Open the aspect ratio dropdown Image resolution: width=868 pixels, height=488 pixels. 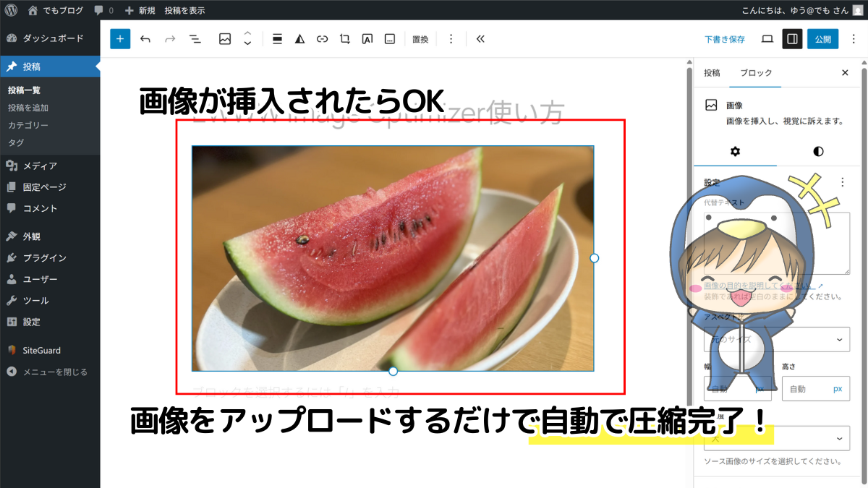point(777,339)
